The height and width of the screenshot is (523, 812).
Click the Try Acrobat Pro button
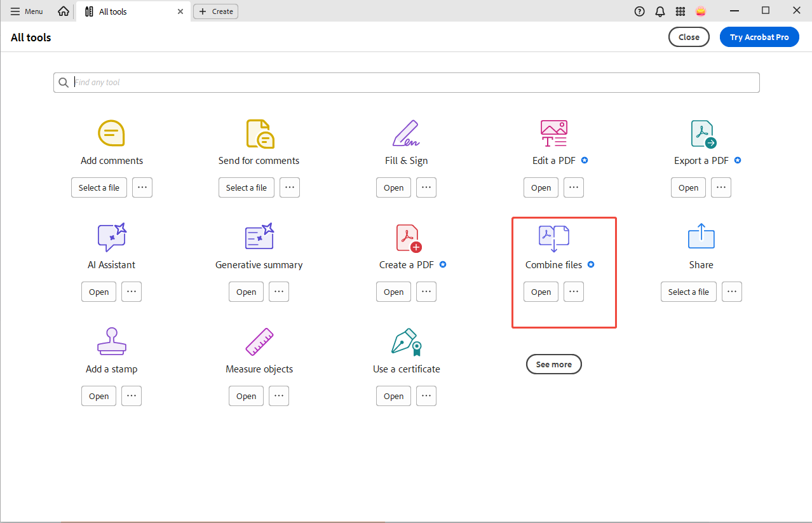(x=759, y=37)
